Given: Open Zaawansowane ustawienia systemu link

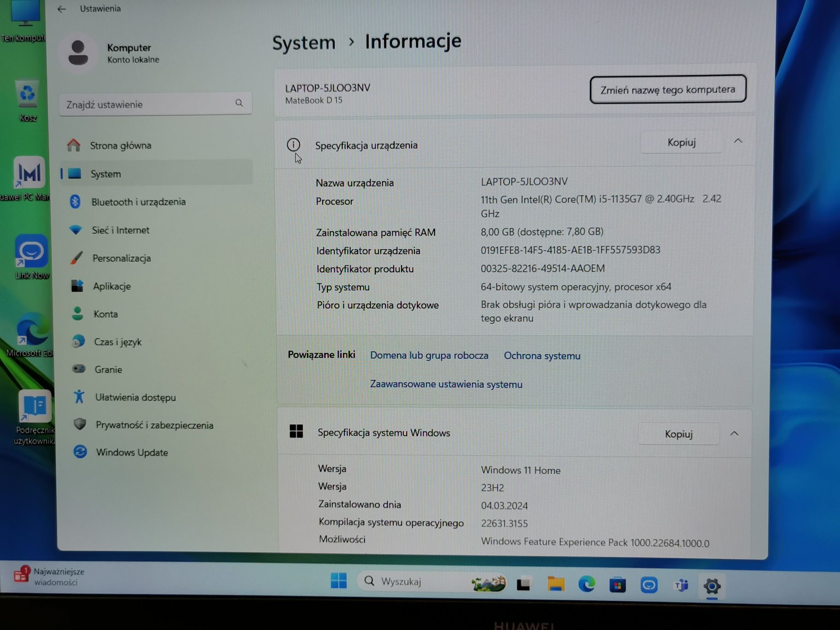Looking at the screenshot, I should point(446,384).
